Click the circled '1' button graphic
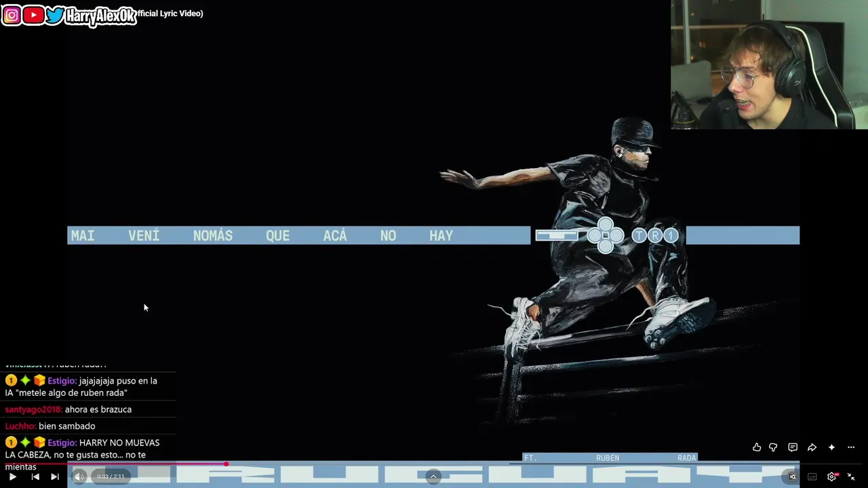 click(x=671, y=235)
